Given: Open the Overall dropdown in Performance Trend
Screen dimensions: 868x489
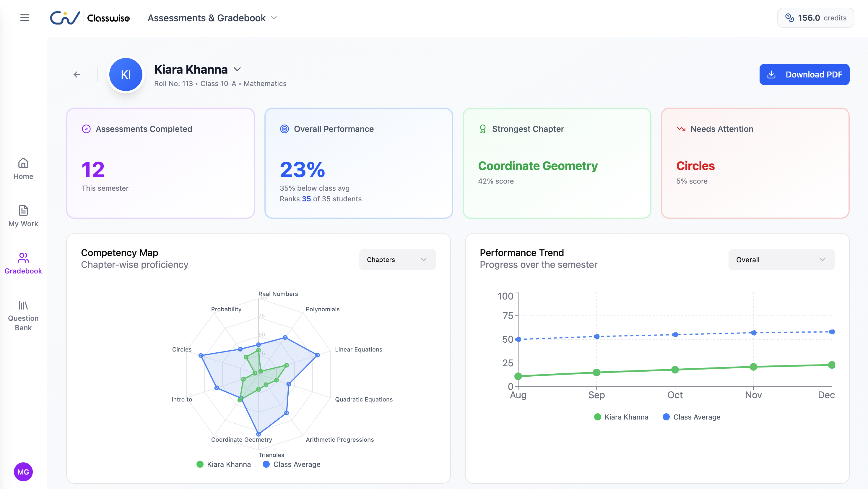Looking at the screenshot, I should pos(781,260).
